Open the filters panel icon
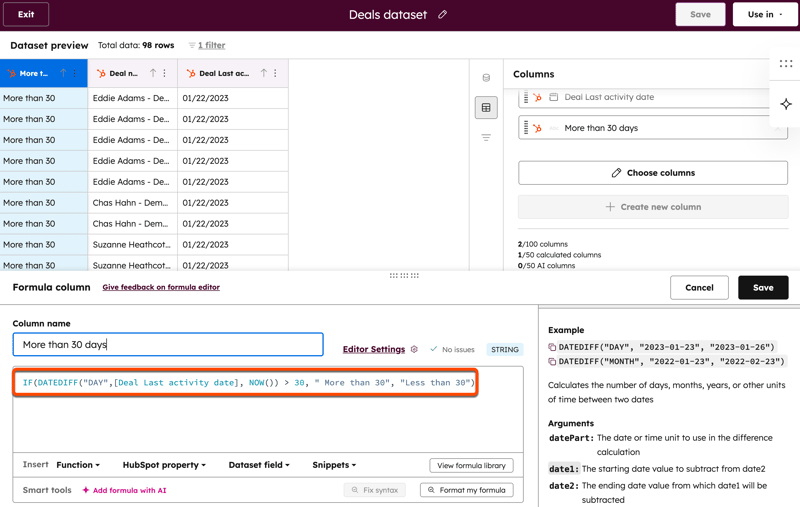Screen dimensions: 800x507 coord(486,138)
